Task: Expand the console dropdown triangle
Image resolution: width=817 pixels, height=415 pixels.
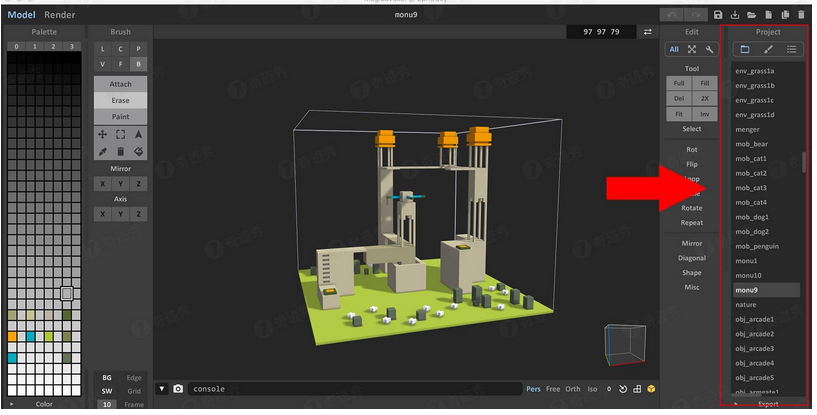Action: point(162,389)
